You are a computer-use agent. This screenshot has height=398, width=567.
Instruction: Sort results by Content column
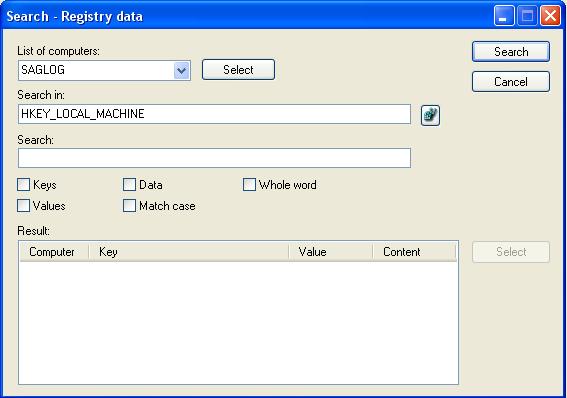coord(414,252)
